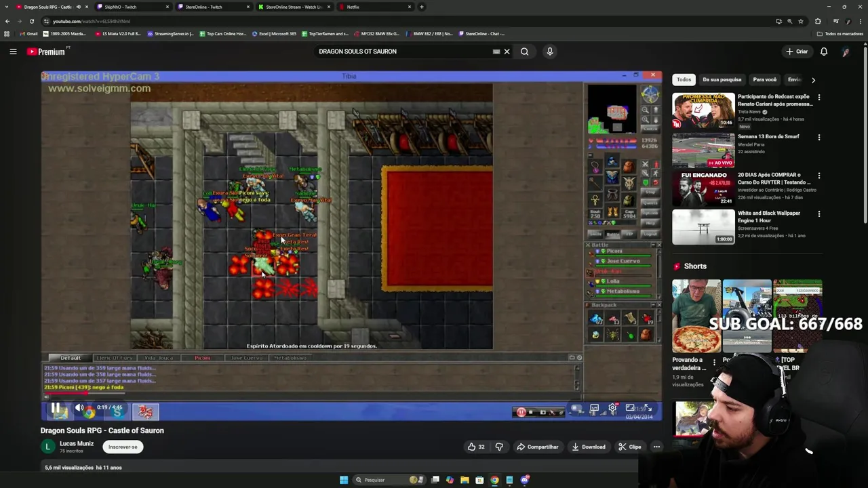
Task: Click the youtube.com address bar
Action: coord(407,21)
